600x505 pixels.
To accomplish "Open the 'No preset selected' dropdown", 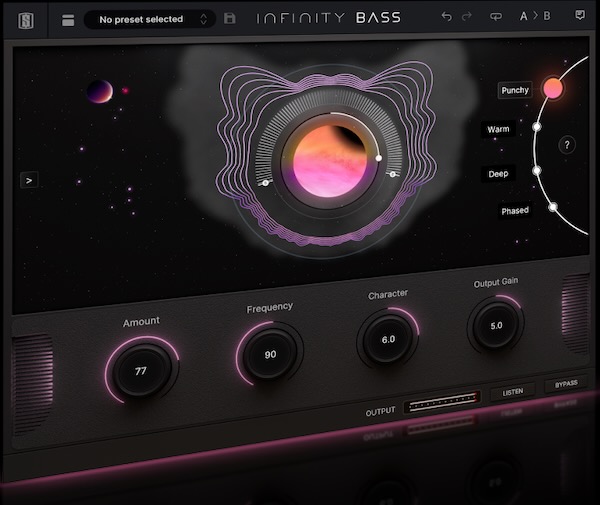I will tap(149, 19).
